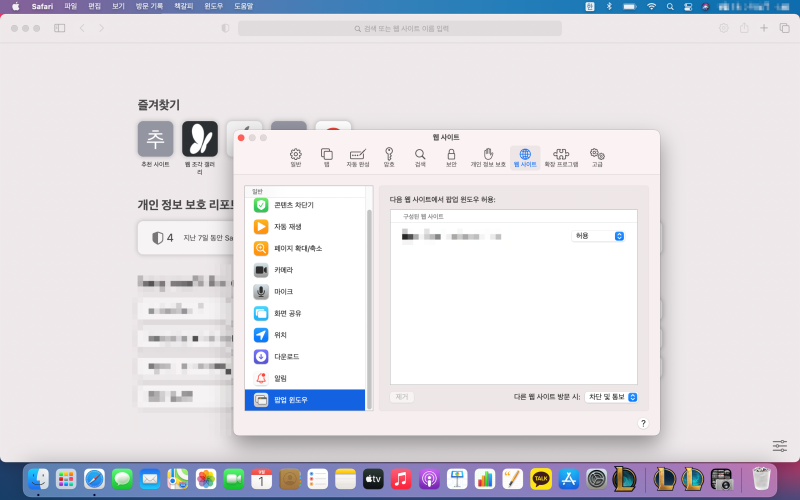The image size is (800, 500).
Task: Open the 일반 preferences tab
Action: (x=295, y=158)
